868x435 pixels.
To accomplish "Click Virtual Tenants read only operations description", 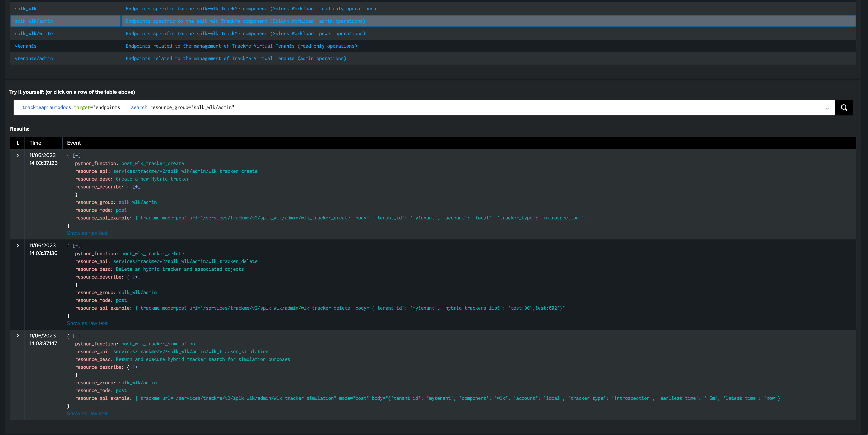I will [241, 46].
